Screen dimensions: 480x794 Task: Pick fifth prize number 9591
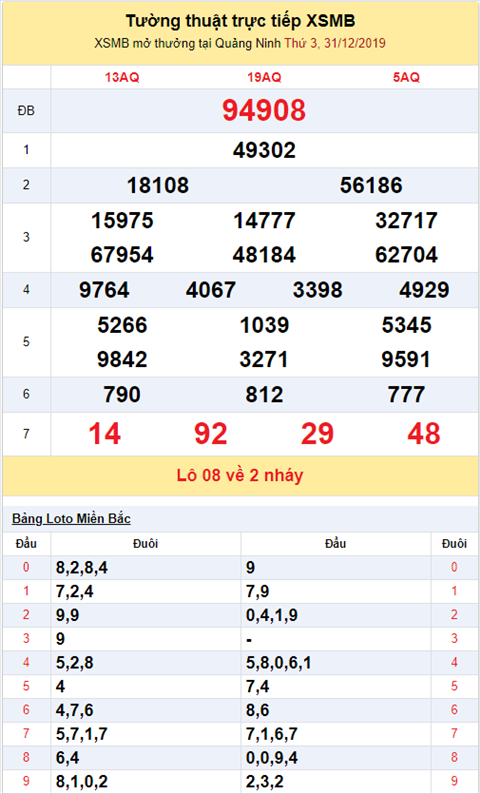pyautogui.click(x=406, y=360)
